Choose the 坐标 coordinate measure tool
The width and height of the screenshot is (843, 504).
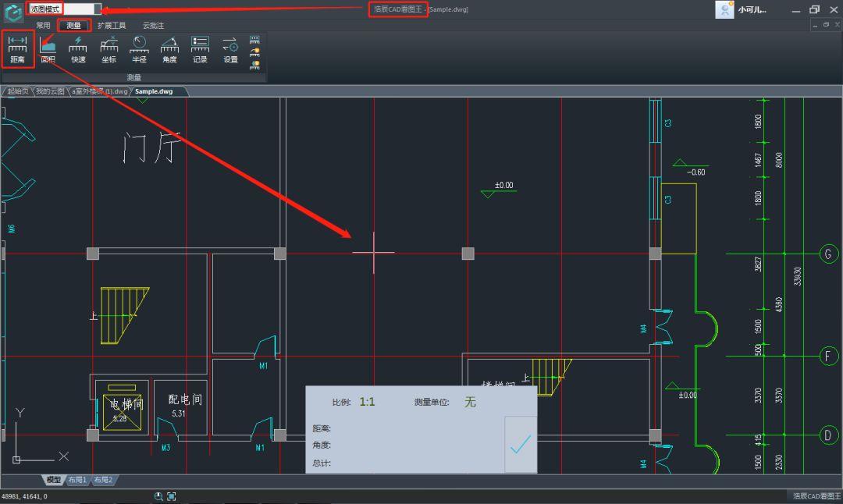(x=108, y=49)
